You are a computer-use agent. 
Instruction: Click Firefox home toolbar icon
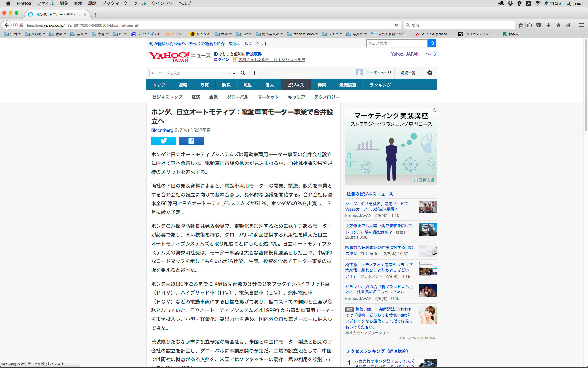click(558, 25)
